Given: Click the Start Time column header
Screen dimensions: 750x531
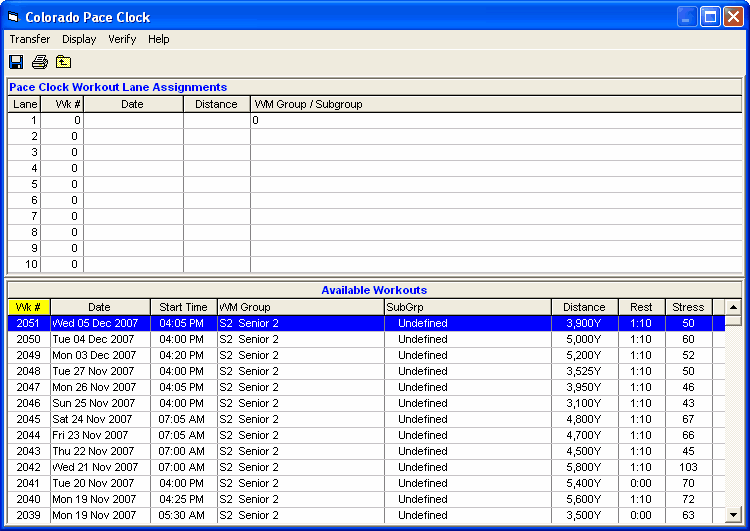Looking at the screenshot, I should [x=183, y=307].
